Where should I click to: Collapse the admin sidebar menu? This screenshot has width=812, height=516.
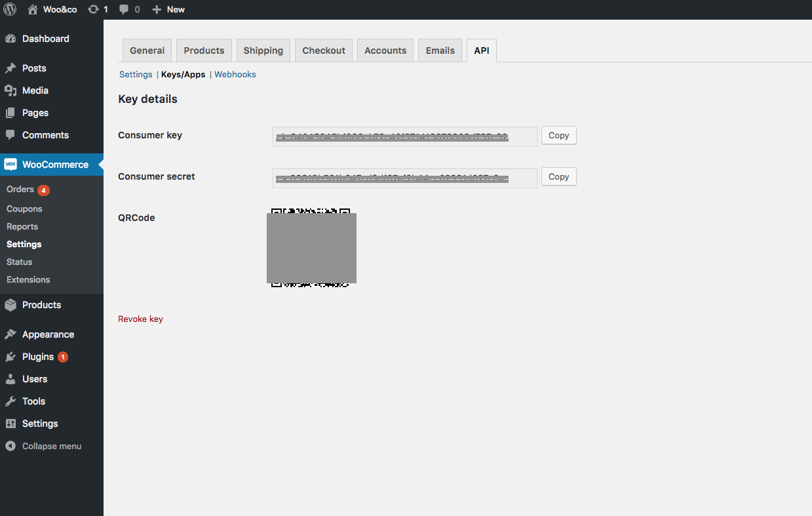tap(52, 447)
